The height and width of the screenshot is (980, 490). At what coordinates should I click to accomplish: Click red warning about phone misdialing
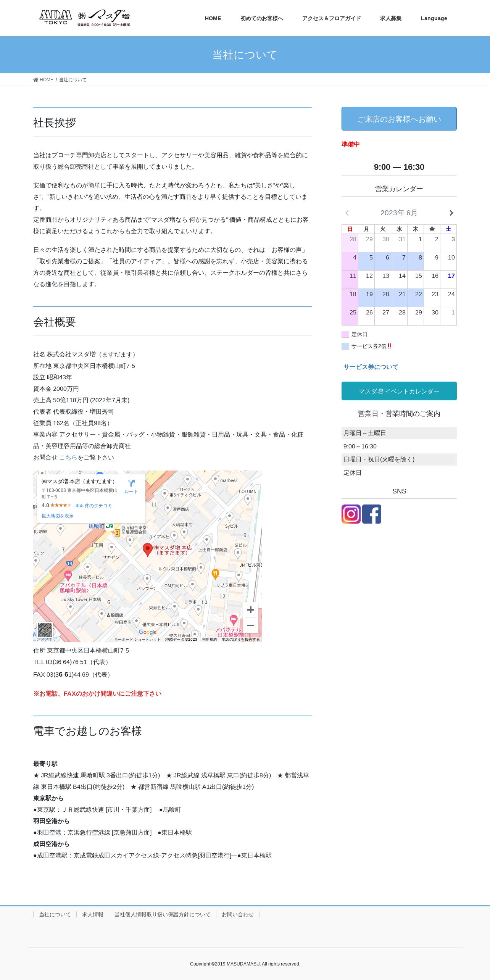[x=97, y=693]
